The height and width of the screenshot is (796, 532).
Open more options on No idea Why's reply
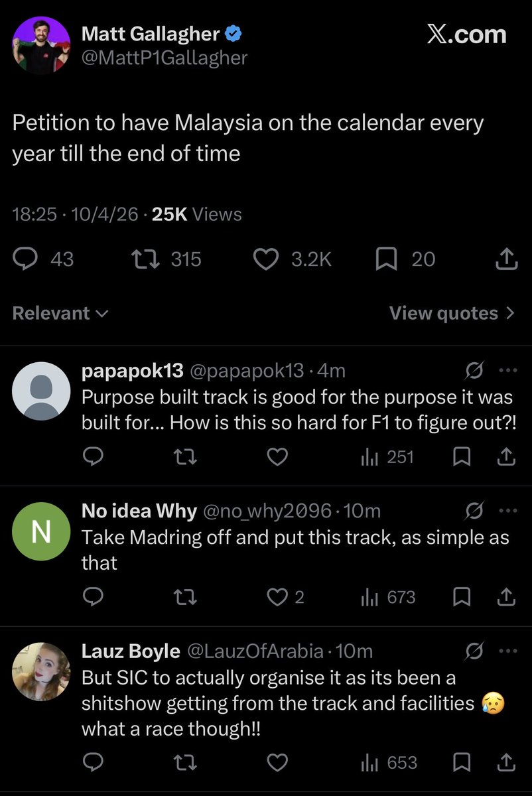pos(507,511)
